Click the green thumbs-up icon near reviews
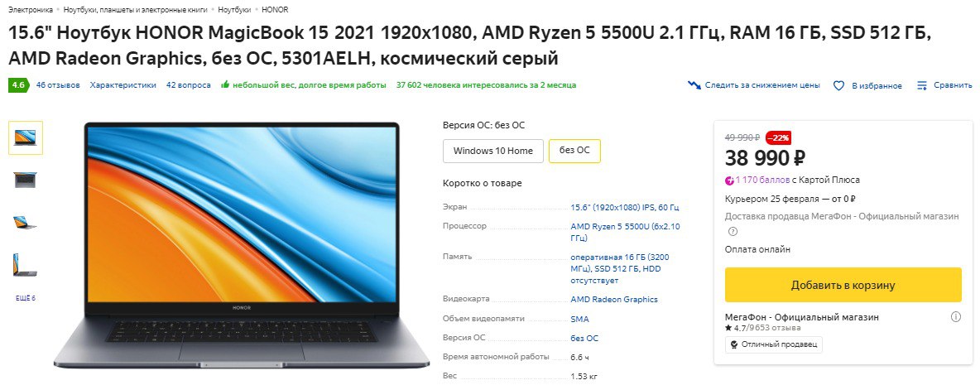Screen dimensions: 980x385 click(x=225, y=85)
